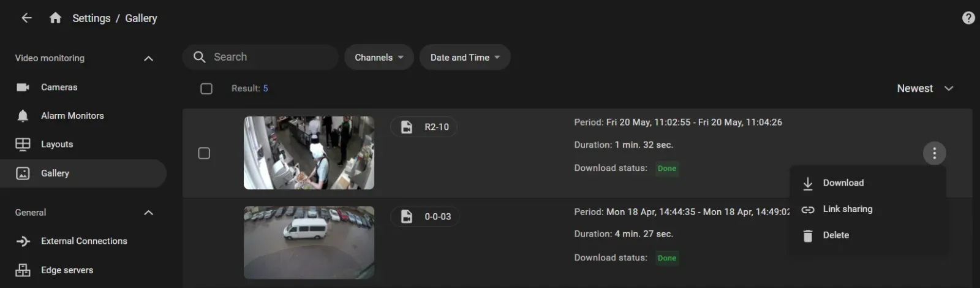Click the 0-0-03 channel chip

click(425, 216)
